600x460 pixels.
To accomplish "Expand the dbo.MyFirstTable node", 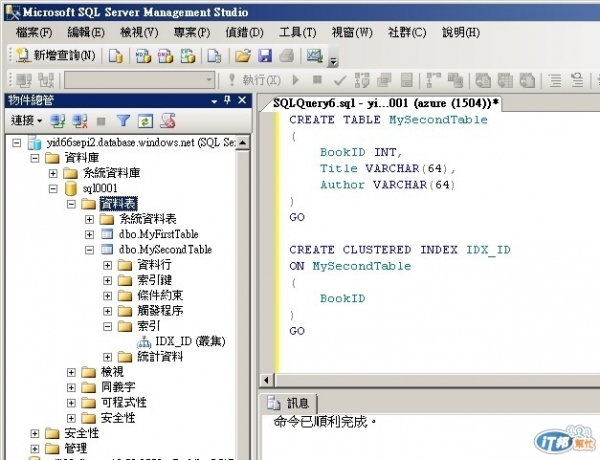I will point(90,235).
